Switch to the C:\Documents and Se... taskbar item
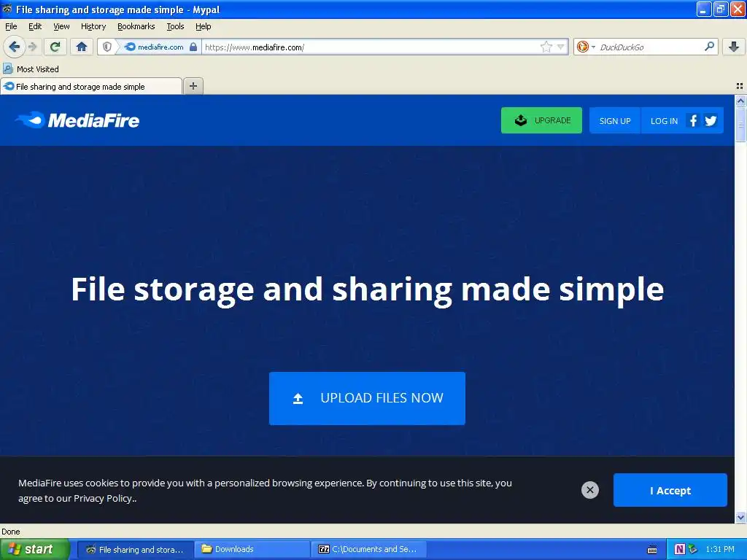The height and width of the screenshot is (560, 747). (x=368, y=549)
